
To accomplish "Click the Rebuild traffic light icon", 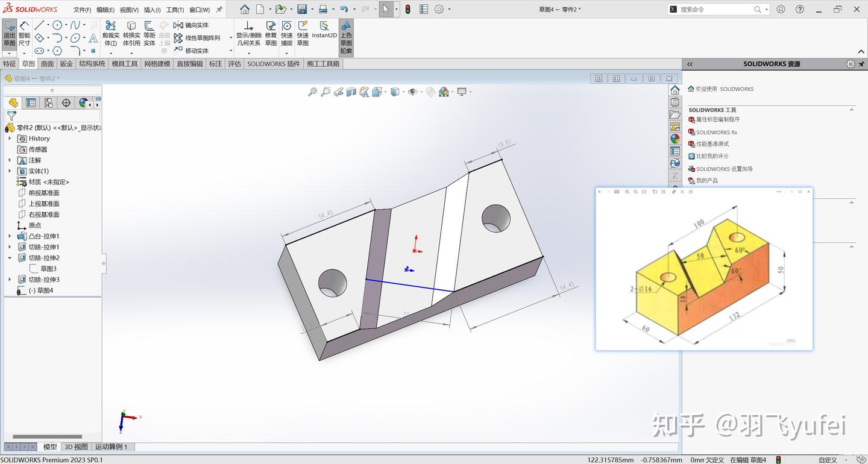I will tap(407, 10).
